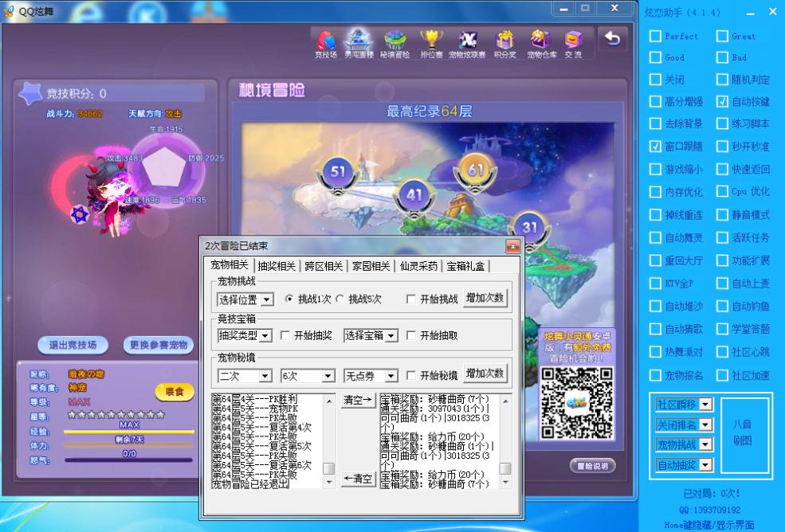785x532 pixels.
Task: Click the back arrow return icon
Action: click(x=611, y=39)
